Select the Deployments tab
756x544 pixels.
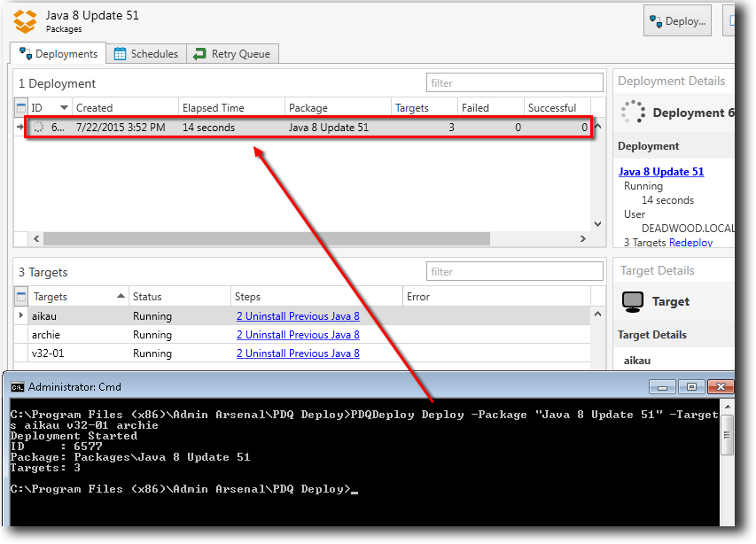tap(58, 54)
